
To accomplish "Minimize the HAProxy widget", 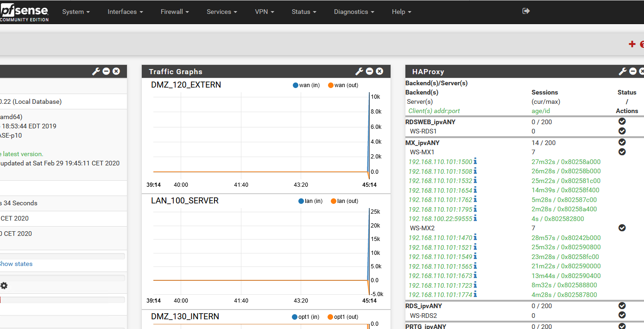I will click(633, 71).
